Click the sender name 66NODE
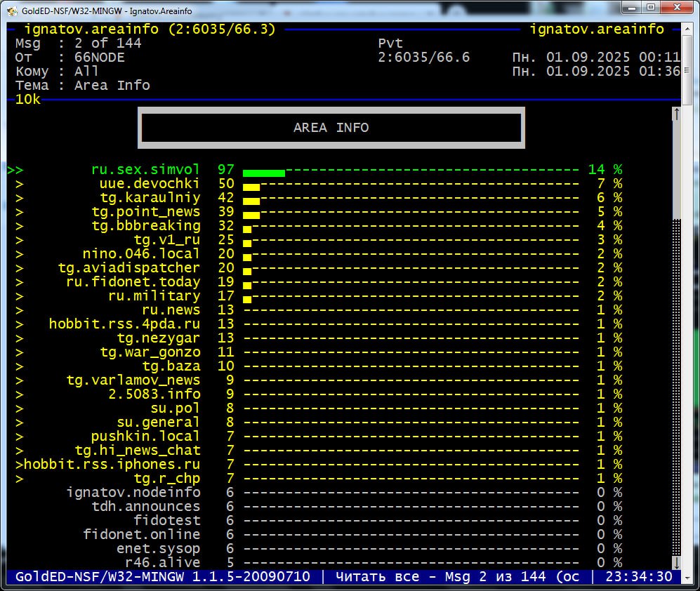This screenshot has height=591, width=700. [99, 58]
